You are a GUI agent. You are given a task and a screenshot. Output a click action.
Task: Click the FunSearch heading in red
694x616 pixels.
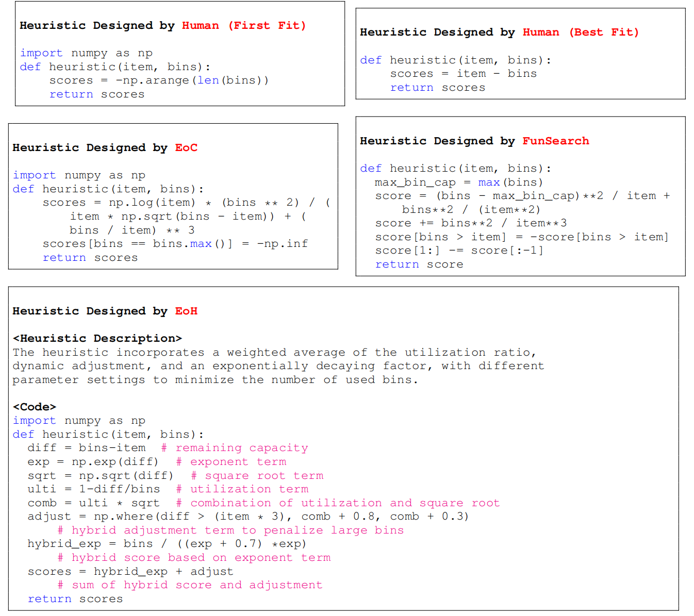coord(556,141)
